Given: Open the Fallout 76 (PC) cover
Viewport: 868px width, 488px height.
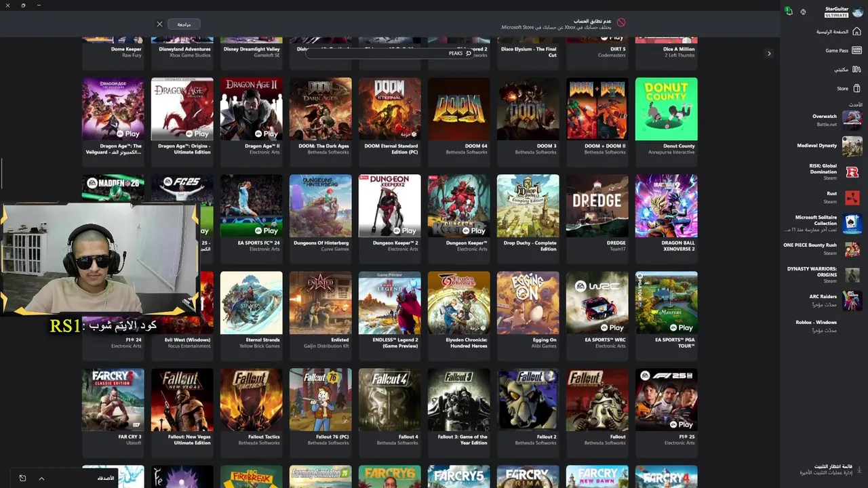Looking at the screenshot, I should (321, 400).
